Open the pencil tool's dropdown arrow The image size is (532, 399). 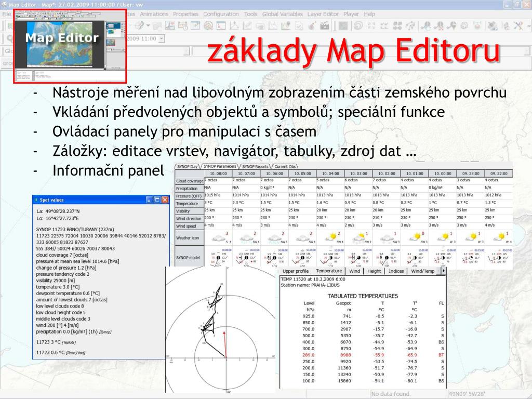tap(148, 25)
